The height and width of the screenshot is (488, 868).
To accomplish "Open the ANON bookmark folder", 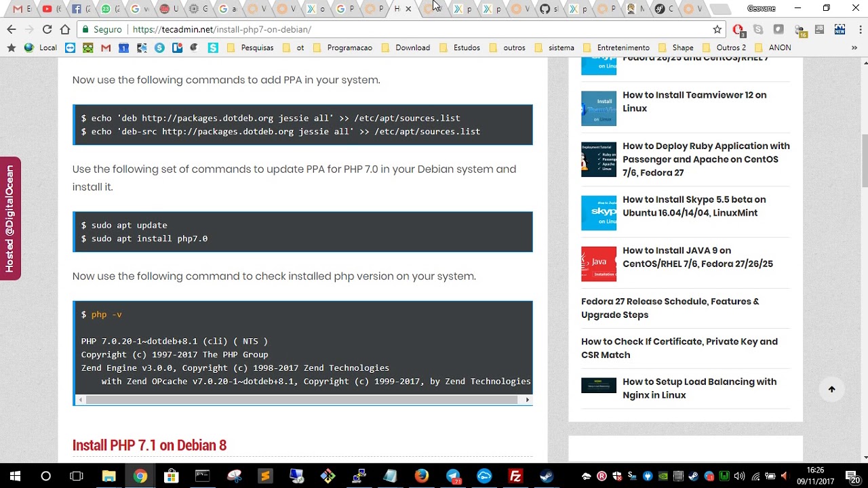I will pos(772,47).
